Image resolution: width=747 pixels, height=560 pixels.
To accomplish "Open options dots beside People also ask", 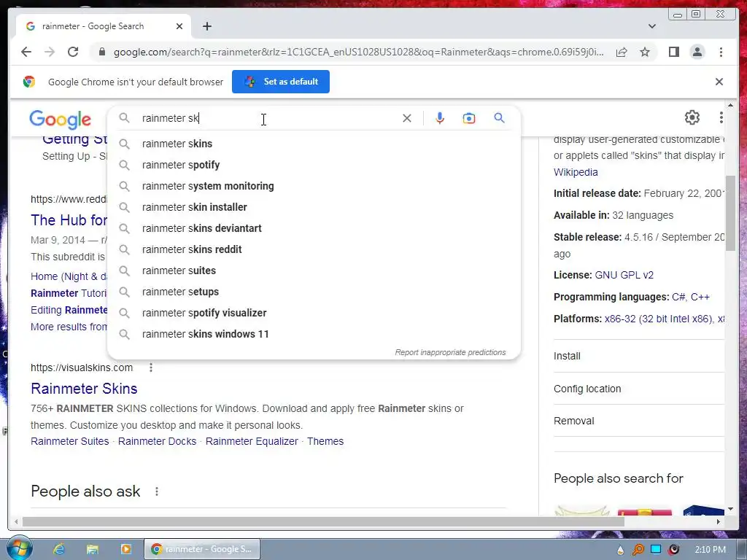I will pos(156,491).
